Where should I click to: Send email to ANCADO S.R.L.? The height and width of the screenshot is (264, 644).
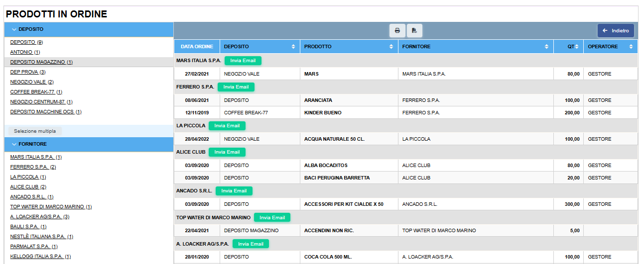coord(234,191)
